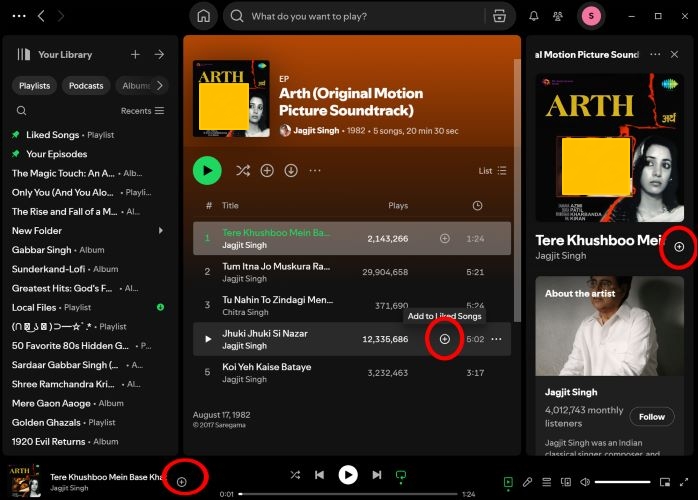
Task: Filter library by Playlists
Action: pyautogui.click(x=34, y=85)
